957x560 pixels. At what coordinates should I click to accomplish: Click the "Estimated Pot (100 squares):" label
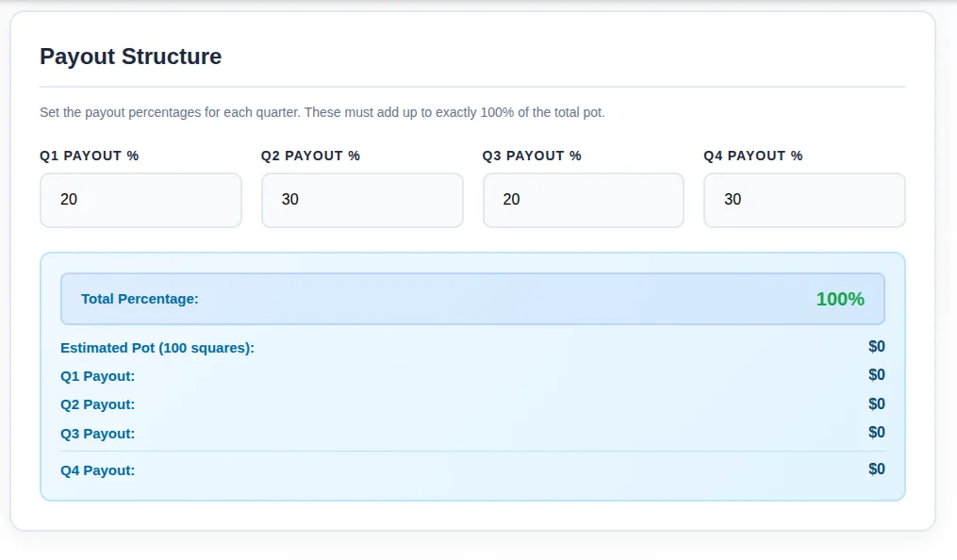pos(157,348)
